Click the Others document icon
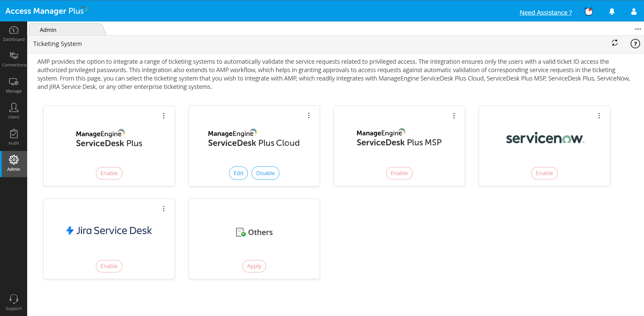Screen dimensions: 644x316 coord(241,232)
